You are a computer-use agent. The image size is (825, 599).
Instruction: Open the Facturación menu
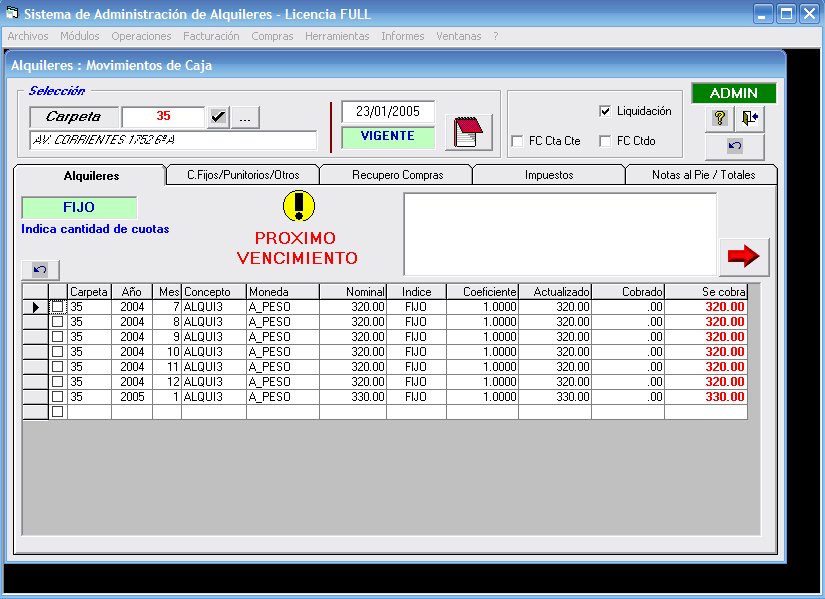tap(211, 36)
